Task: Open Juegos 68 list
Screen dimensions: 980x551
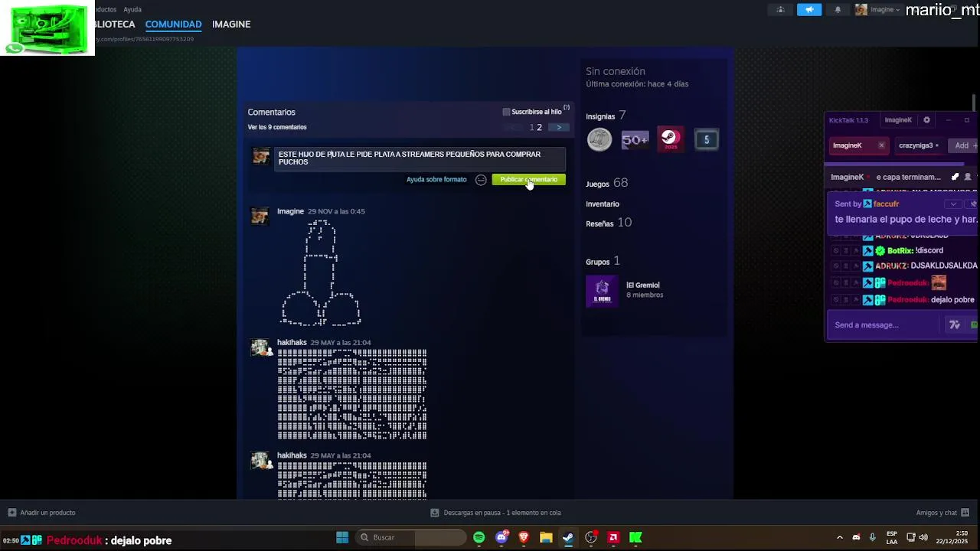Action: point(606,183)
